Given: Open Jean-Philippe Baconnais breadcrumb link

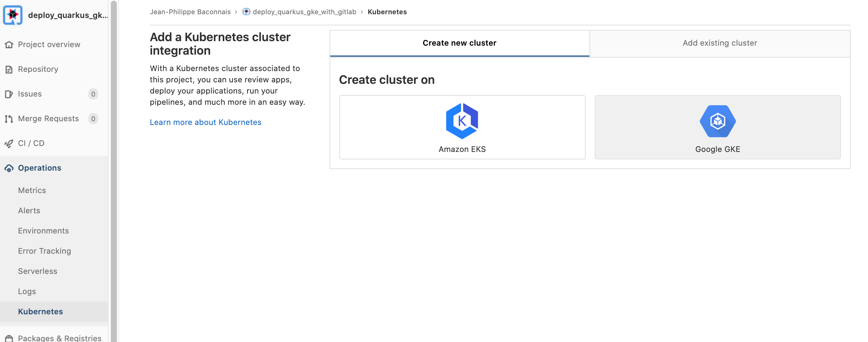Looking at the screenshot, I should [x=190, y=12].
